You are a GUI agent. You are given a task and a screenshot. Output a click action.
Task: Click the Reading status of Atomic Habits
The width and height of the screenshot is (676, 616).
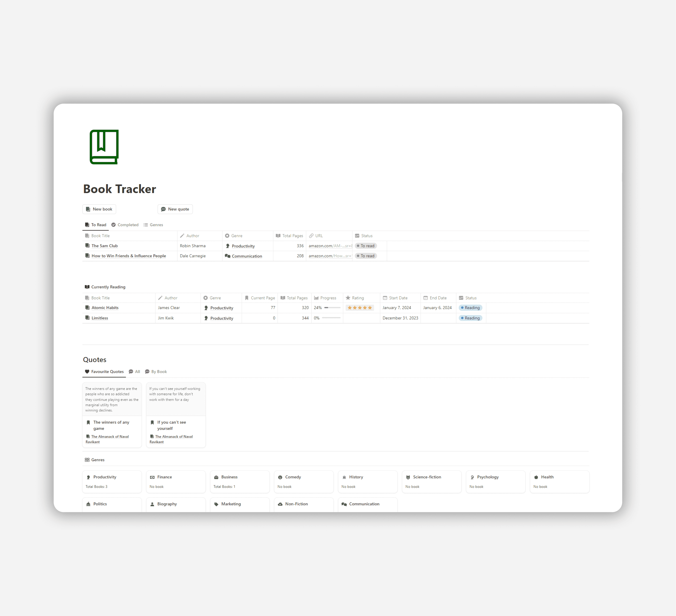[470, 308]
